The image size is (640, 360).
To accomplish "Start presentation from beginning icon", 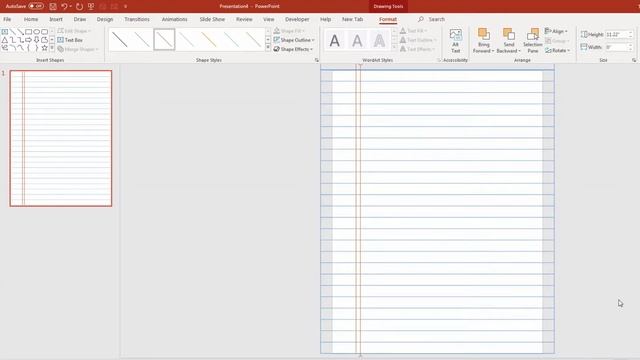I will click(91, 6).
